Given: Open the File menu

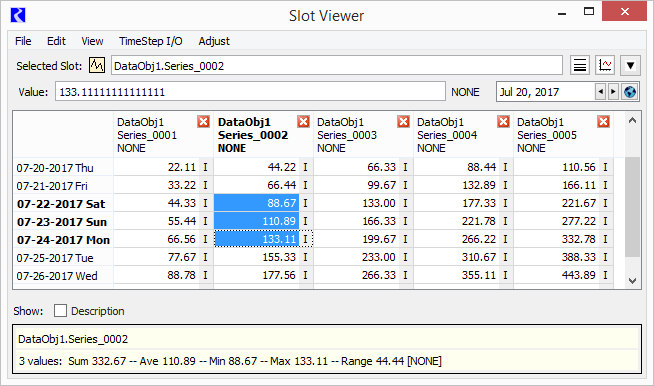Looking at the screenshot, I should [x=23, y=41].
